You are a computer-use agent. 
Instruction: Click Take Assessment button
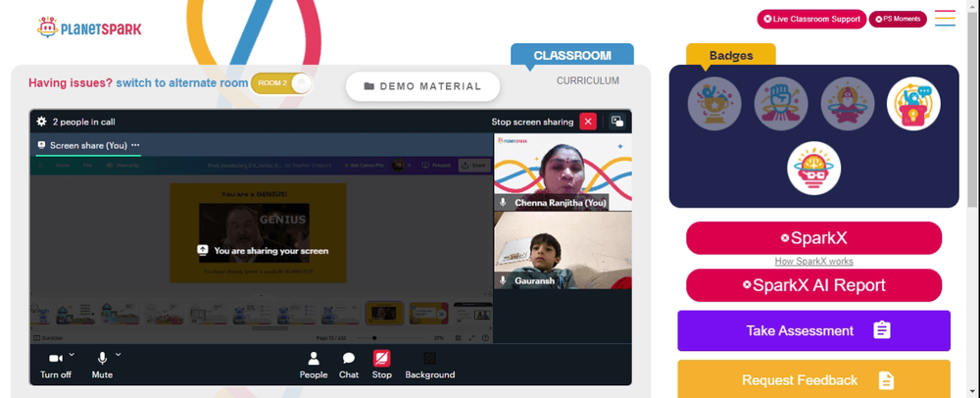pos(813,330)
